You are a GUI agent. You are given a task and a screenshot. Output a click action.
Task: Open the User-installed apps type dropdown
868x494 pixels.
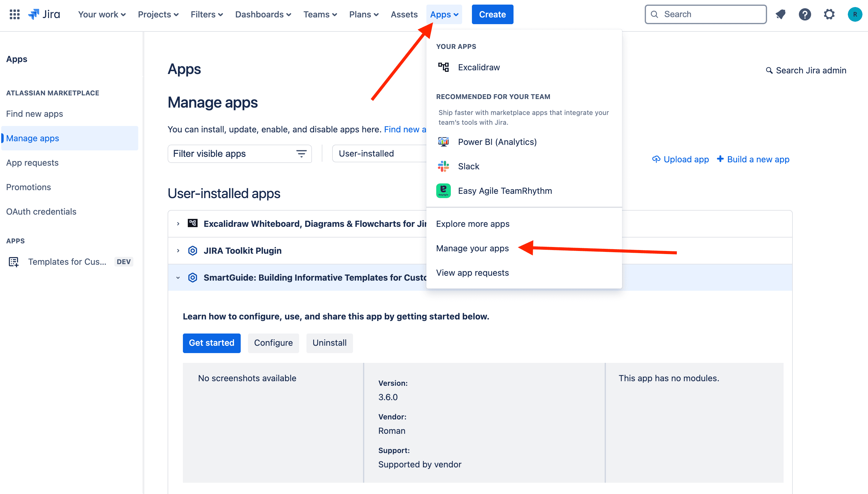[379, 154]
